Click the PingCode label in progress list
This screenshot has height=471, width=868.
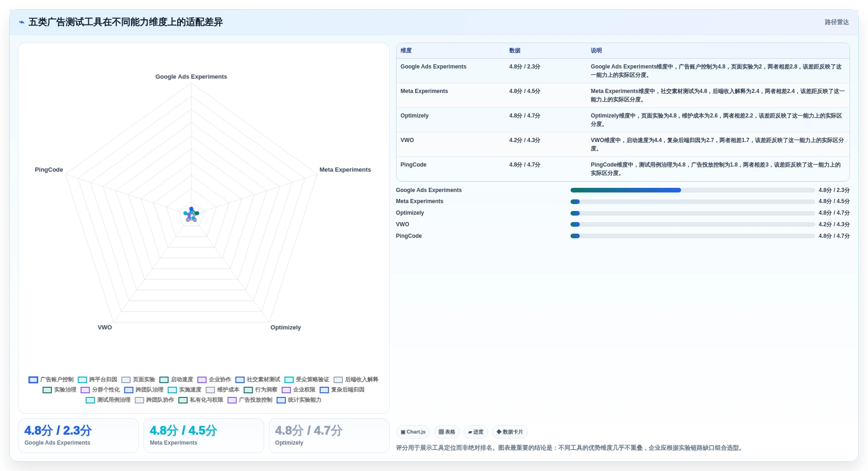409,236
